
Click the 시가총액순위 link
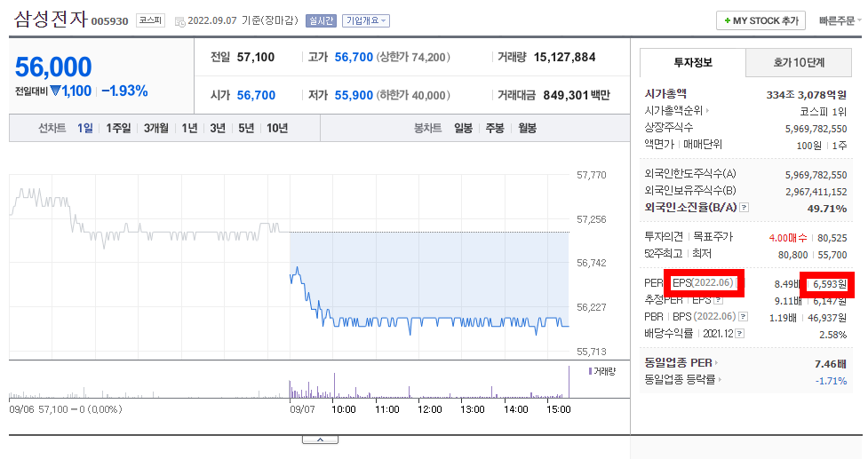click(673, 111)
